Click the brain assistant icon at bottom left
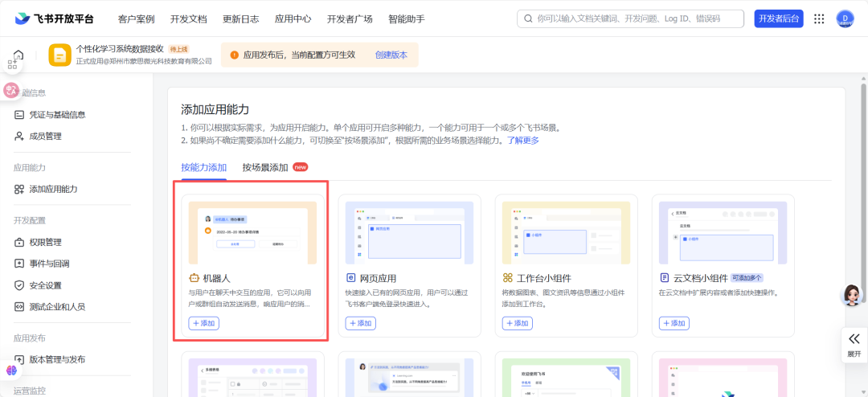The height and width of the screenshot is (397, 868). point(11,370)
